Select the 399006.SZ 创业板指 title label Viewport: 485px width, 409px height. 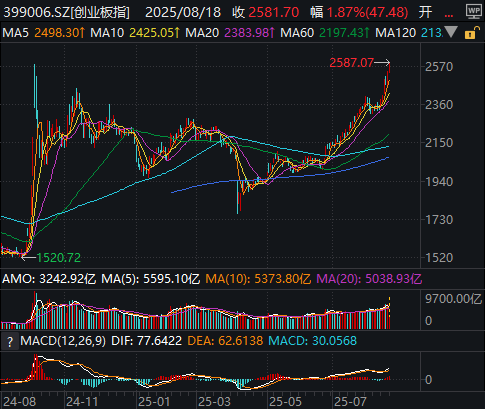point(66,13)
